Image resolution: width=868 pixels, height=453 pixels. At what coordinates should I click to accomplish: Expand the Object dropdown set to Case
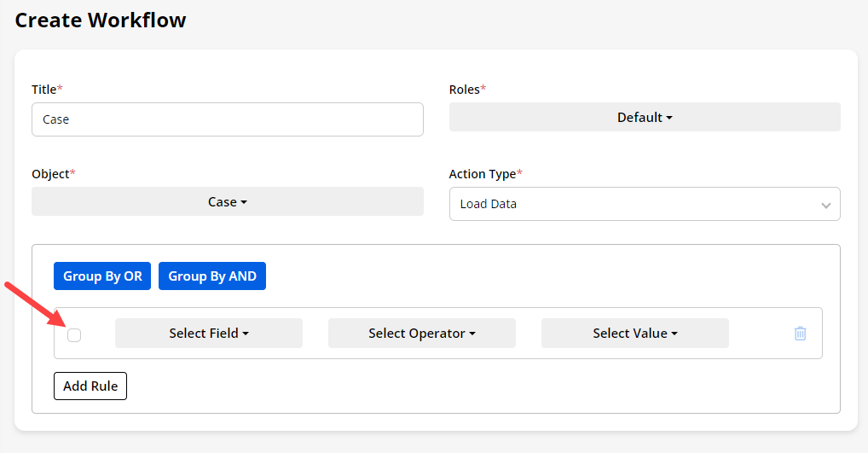pos(227,202)
